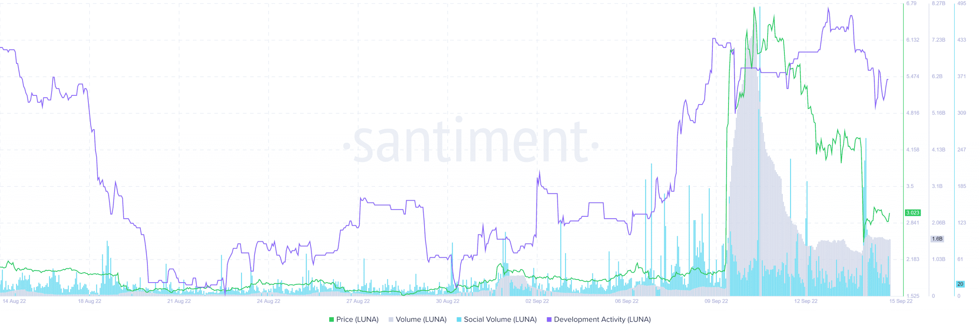Click the 1.525 price axis value

(913, 296)
